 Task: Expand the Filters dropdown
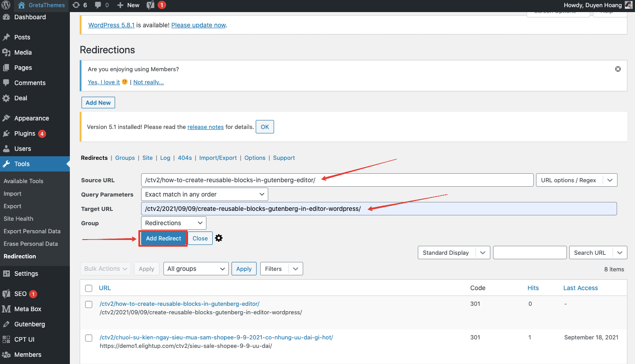(x=282, y=269)
